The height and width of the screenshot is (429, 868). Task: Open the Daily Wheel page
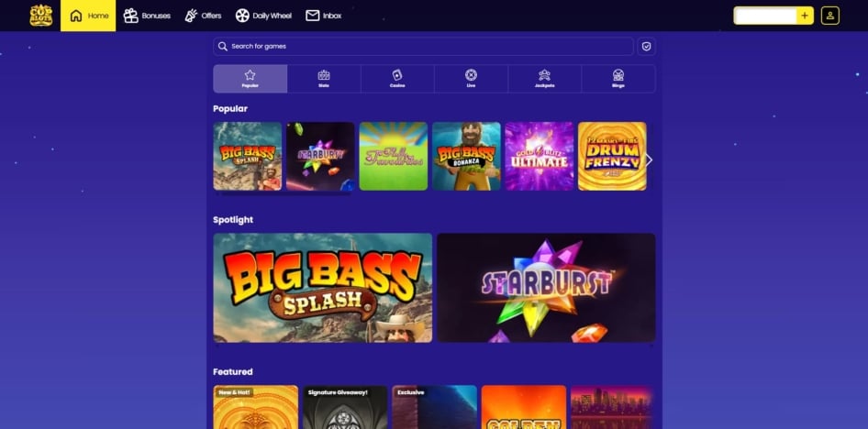pyautogui.click(x=263, y=16)
